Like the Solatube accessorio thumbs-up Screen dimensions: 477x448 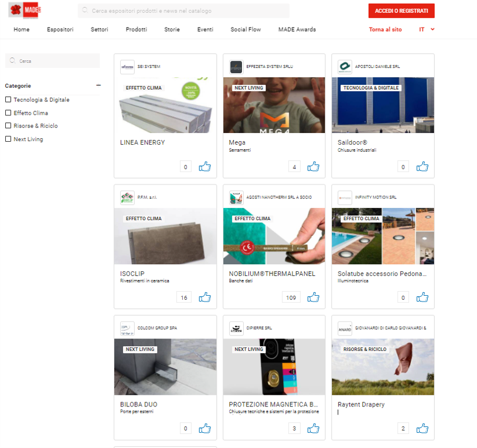(423, 297)
